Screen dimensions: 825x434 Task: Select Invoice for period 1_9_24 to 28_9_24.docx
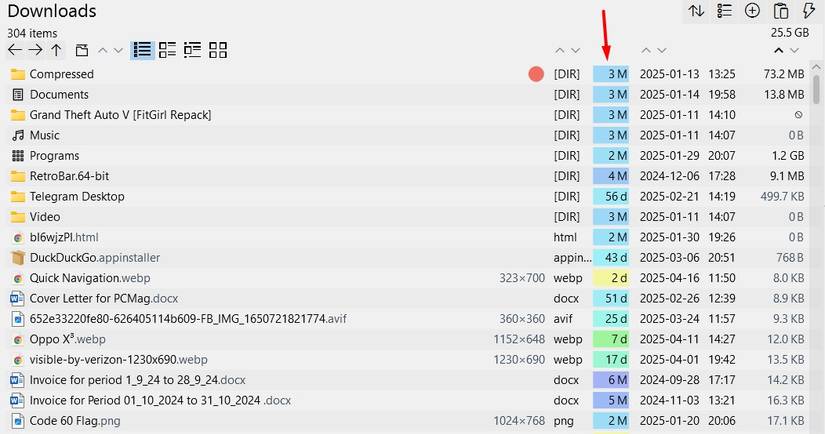pyautogui.click(x=138, y=380)
